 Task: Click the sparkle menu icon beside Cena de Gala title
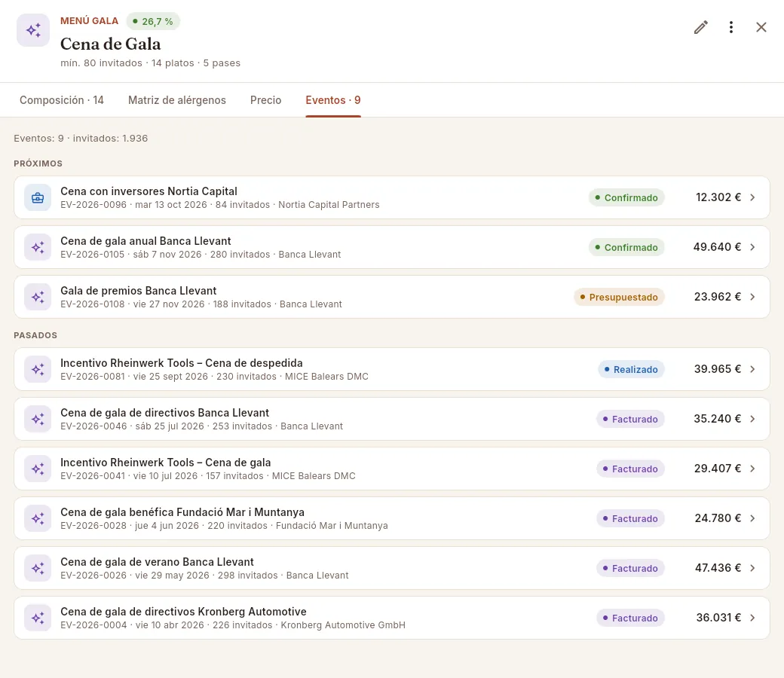33,30
